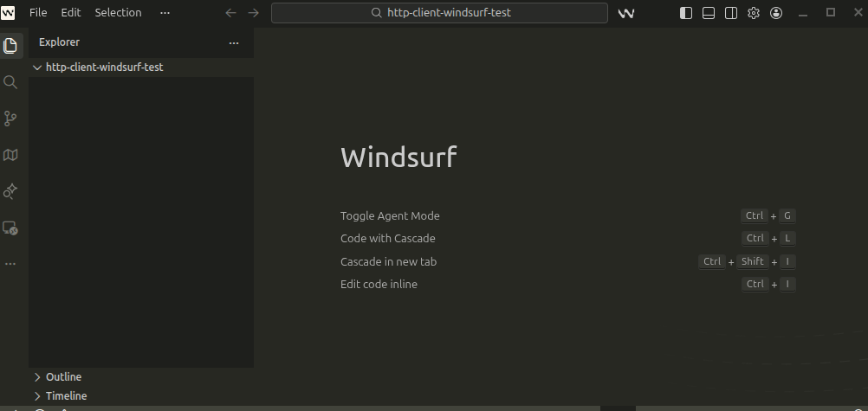
Task: Toggle the bottom panel layout icon
Action: pos(709,13)
